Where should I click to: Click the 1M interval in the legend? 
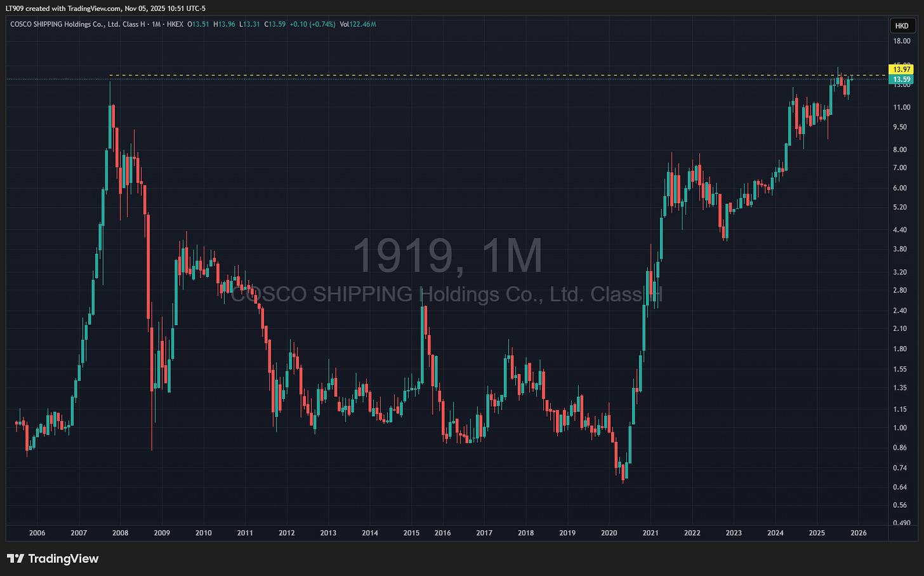coord(155,24)
